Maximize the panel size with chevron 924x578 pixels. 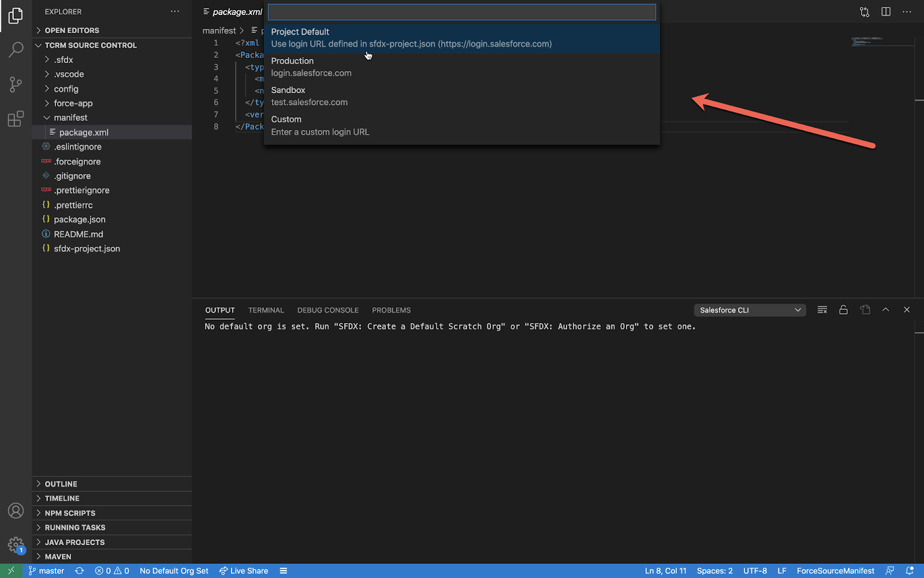pyautogui.click(x=885, y=310)
